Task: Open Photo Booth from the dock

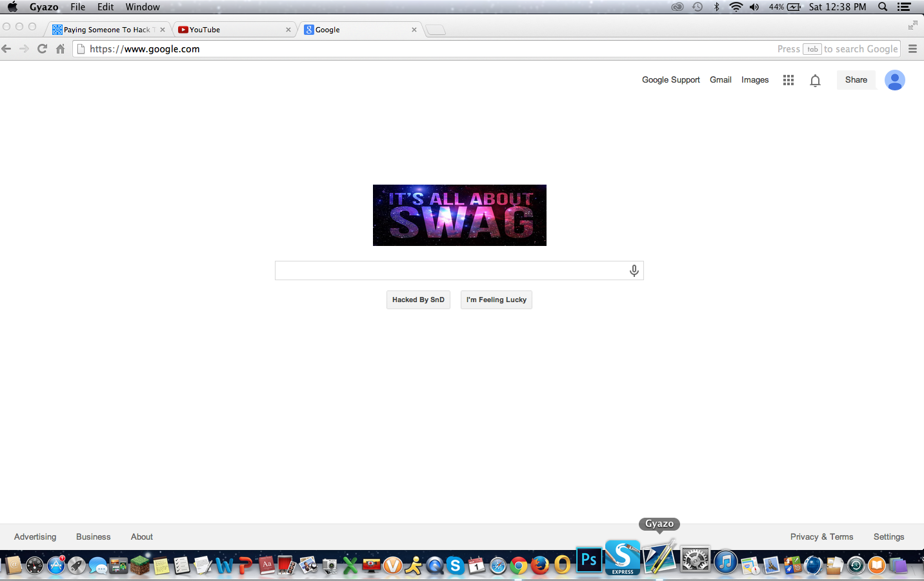Action: click(x=287, y=566)
